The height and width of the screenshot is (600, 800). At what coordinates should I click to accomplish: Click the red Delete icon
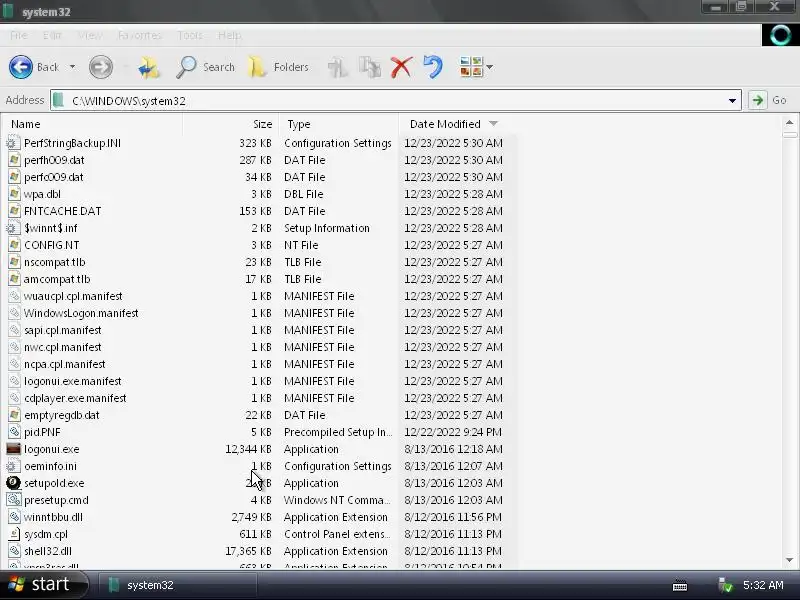(402, 67)
